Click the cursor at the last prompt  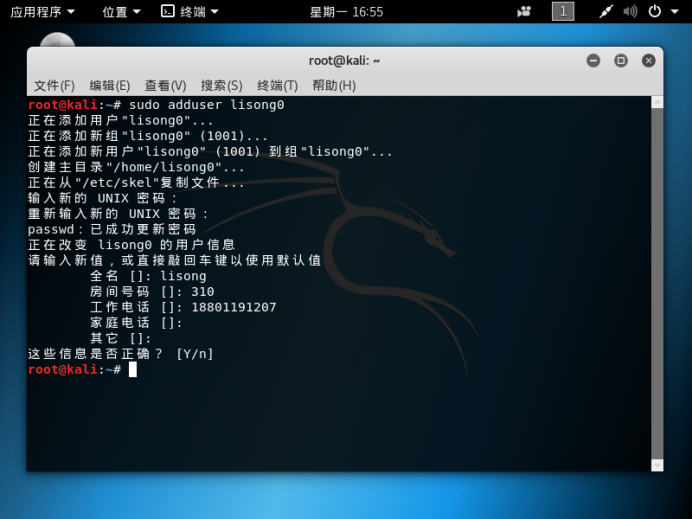click(x=132, y=370)
